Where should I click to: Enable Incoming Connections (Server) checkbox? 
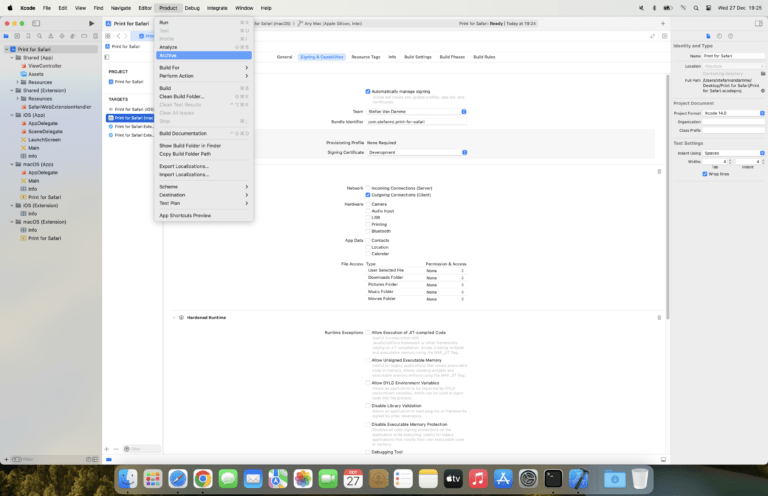coord(368,188)
